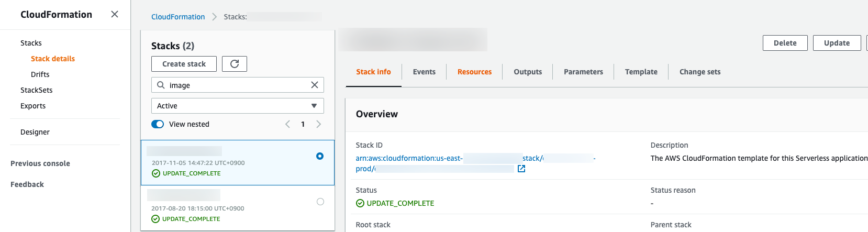This screenshot has height=232, width=868.
Task: Open Feedback link in sidebar
Action: (27, 184)
